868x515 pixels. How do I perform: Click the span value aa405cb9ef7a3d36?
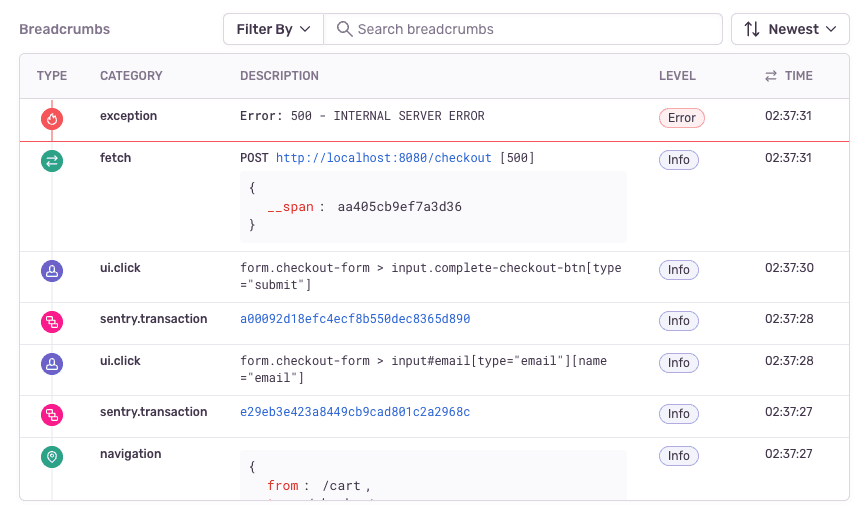pos(399,207)
